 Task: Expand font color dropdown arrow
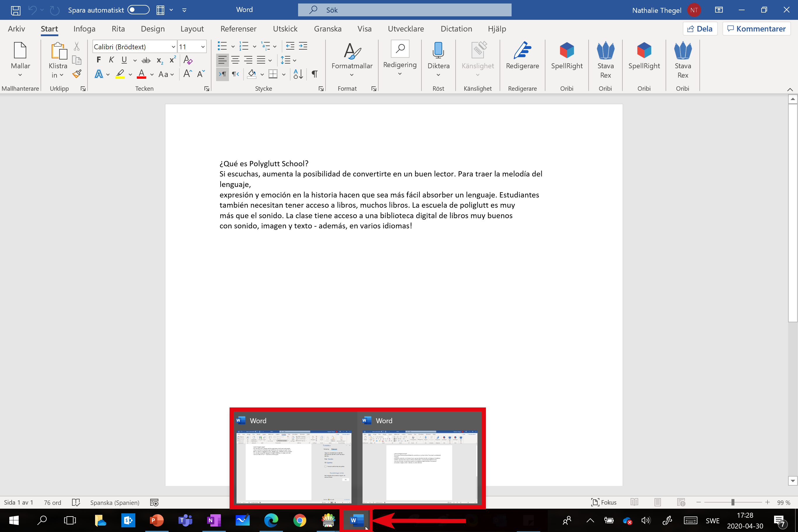point(152,74)
